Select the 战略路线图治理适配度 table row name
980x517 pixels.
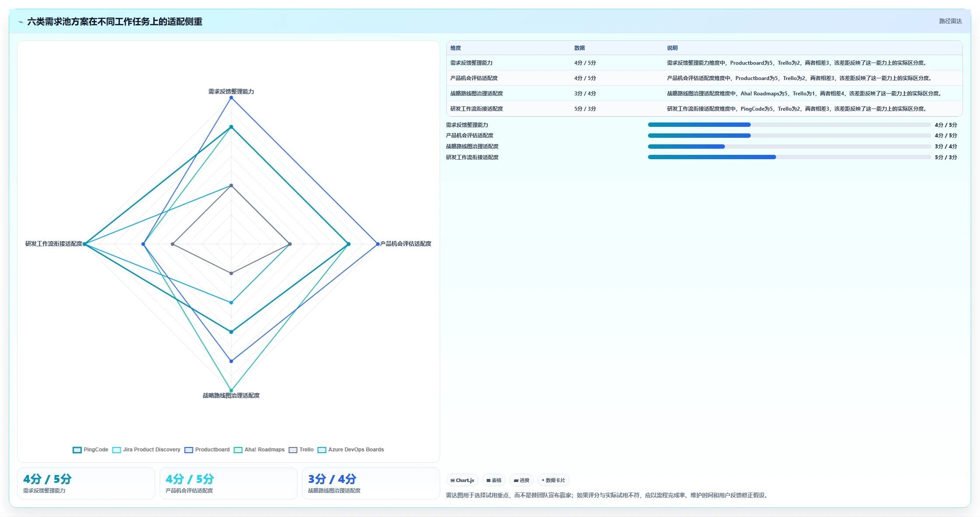click(x=476, y=94)
